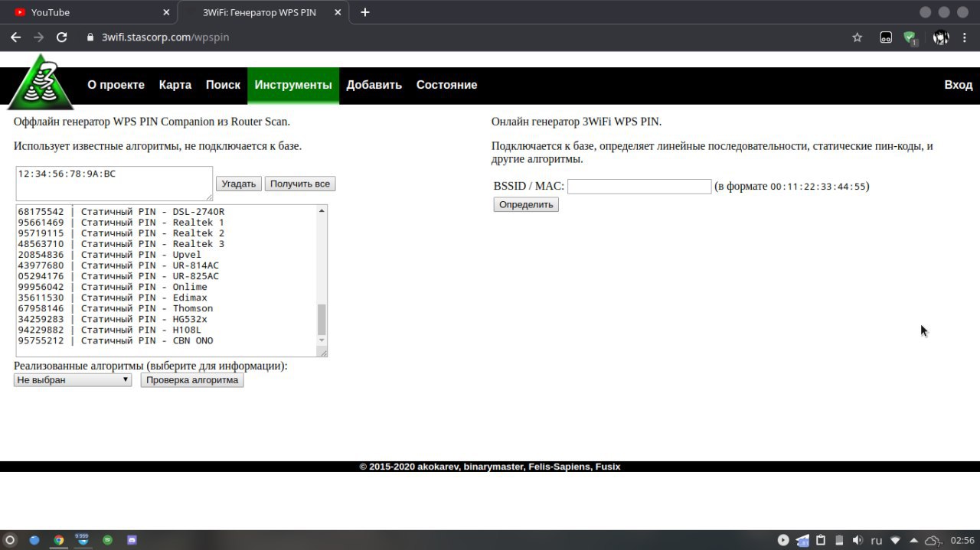Reload the 3WiFi page
The image size is (980, 550).
62,37
